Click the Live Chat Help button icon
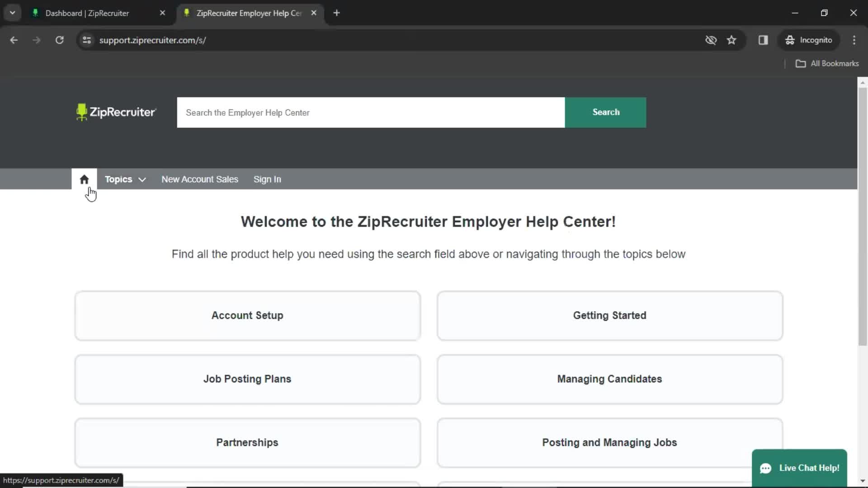The image size is (868, 488). click(x=766, y=468)
